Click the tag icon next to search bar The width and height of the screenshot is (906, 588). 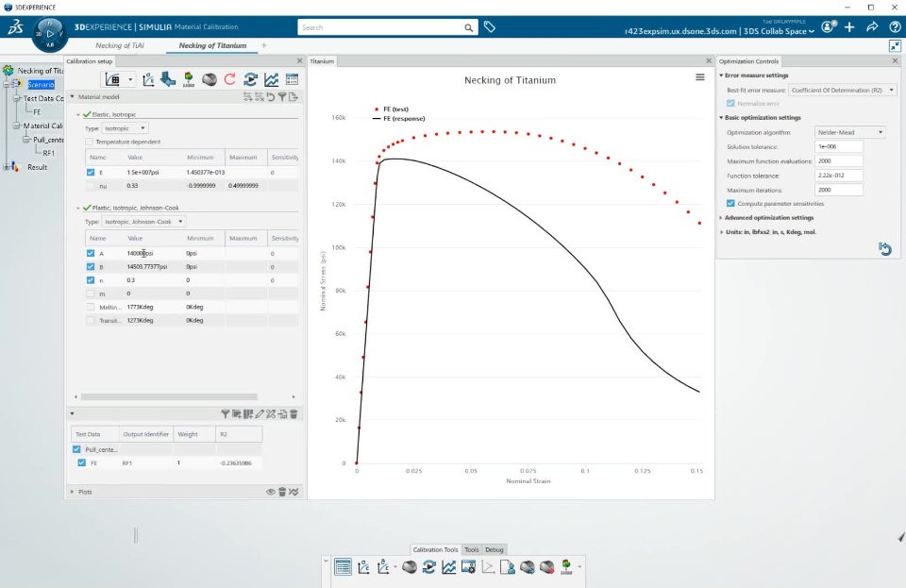490,27
